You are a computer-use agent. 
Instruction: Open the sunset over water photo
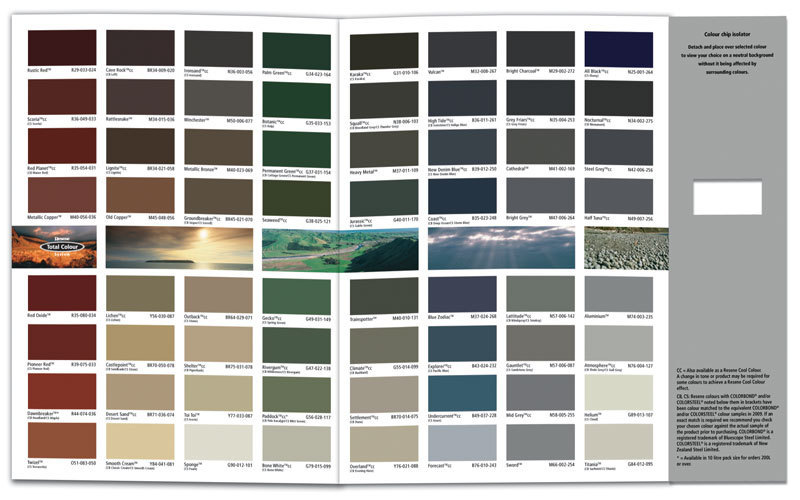tap(179, 247)
